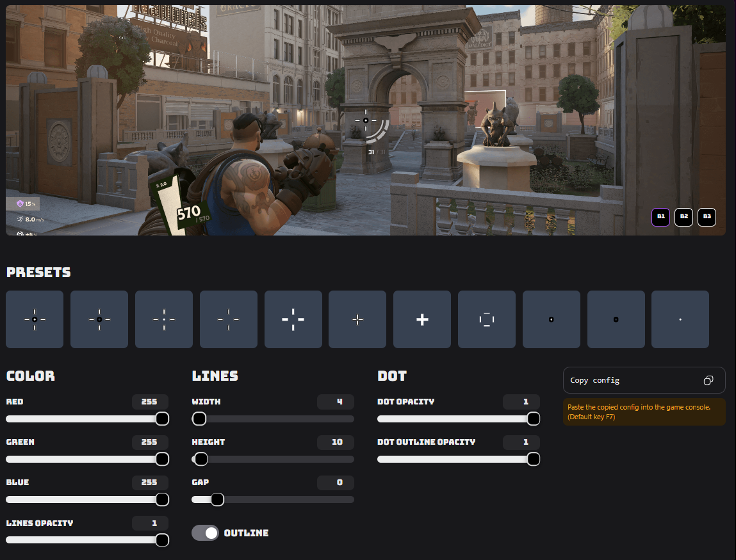The image size is (736, 560).
Task: Switch preview to background B2
Action: (683, 217)
